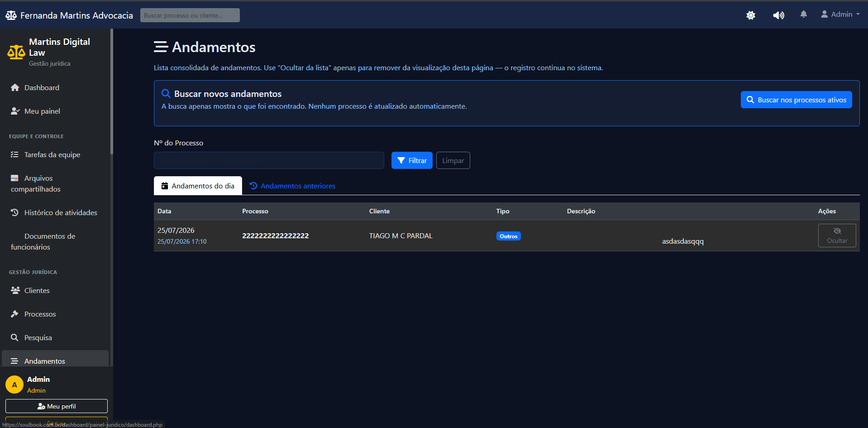
Task: Click the Clientes people icon
Action: (x=15, y=290)
